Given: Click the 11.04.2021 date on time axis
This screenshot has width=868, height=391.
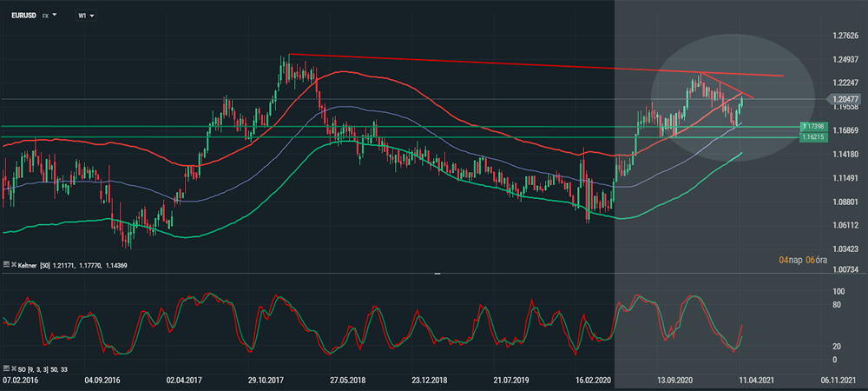Looking at the screenshot, I should coord(756,381).
